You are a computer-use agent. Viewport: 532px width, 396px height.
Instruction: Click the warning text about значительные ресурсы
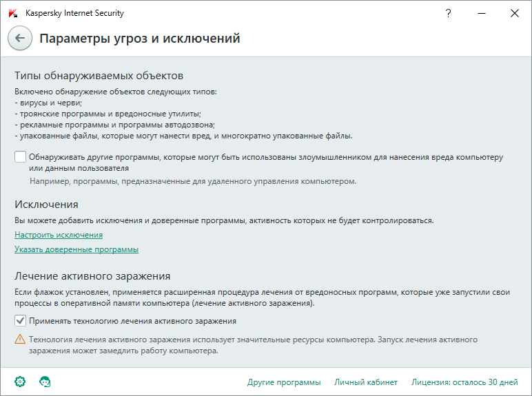pyautogui.click(x=253, y=345)
